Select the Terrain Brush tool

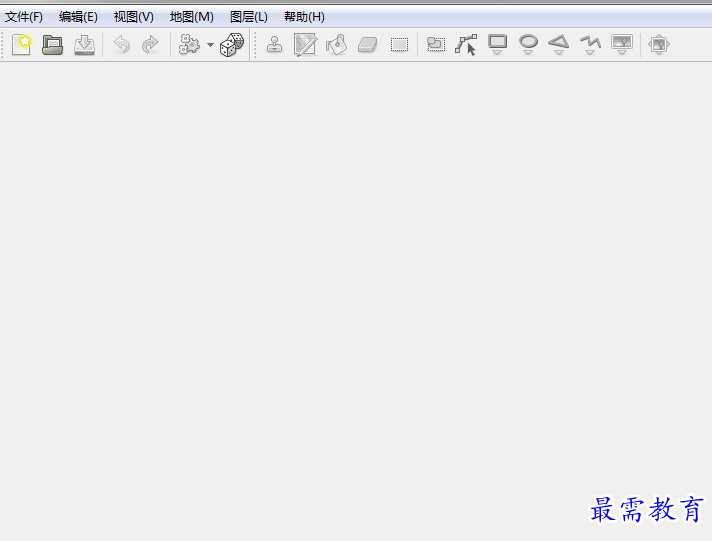pos(305,45)
